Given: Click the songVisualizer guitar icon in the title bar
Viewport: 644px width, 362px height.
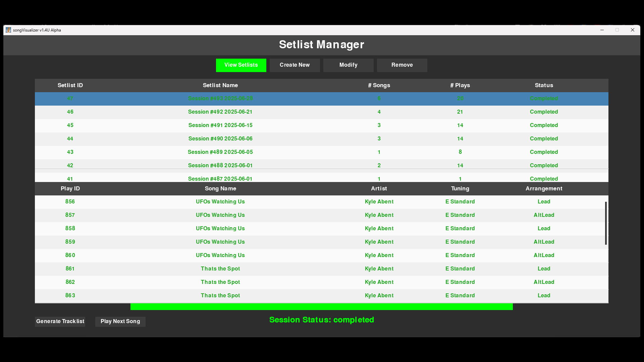Looking at the screenshot, I should [8, 30].
